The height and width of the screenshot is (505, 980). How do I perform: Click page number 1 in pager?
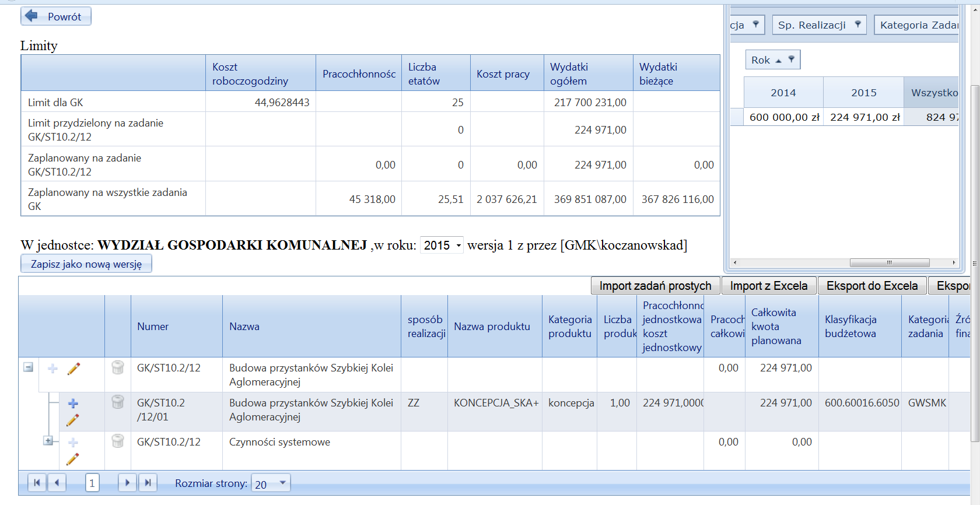pos(92,483)
